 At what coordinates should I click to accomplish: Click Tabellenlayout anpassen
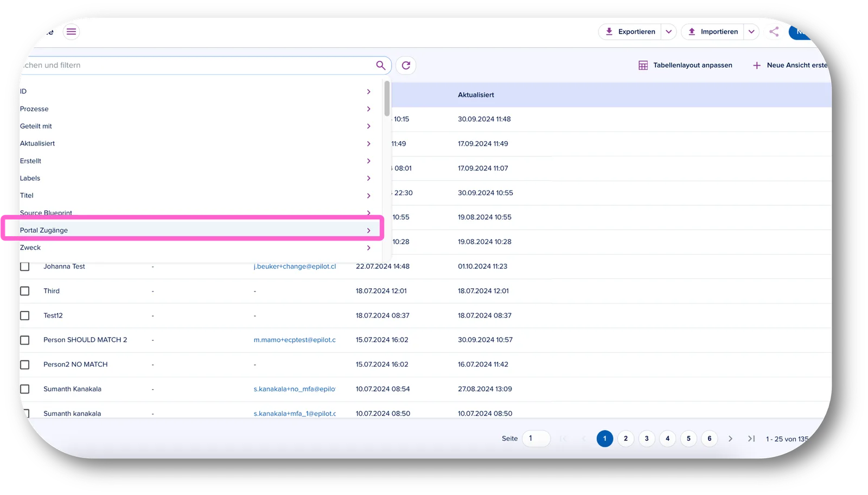(685, 65)
